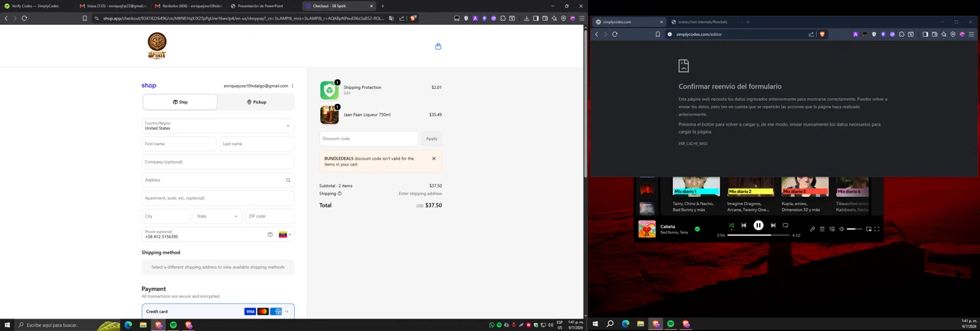
Task: Adjust the Spotify volume slider
Action: [x=854, y=229]
